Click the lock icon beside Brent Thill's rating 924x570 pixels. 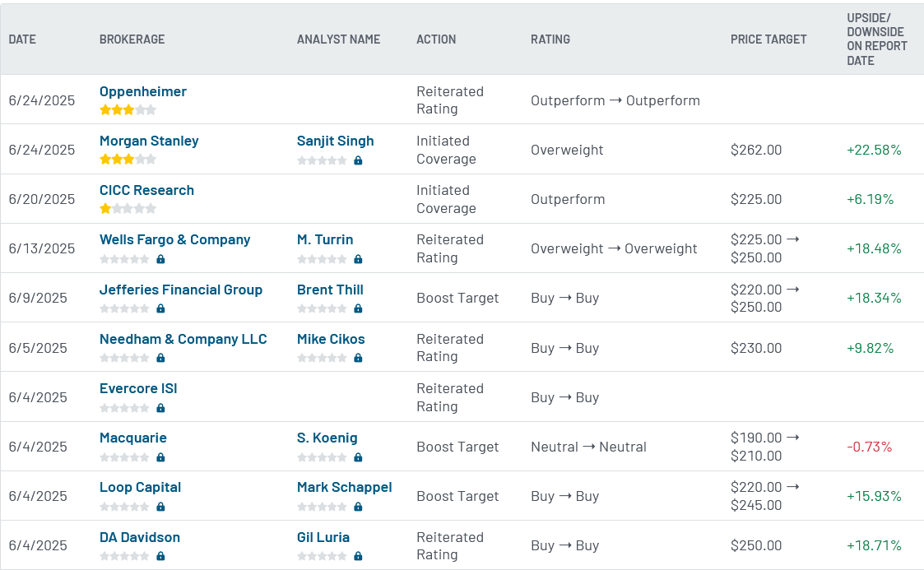(x=358, y=308)
